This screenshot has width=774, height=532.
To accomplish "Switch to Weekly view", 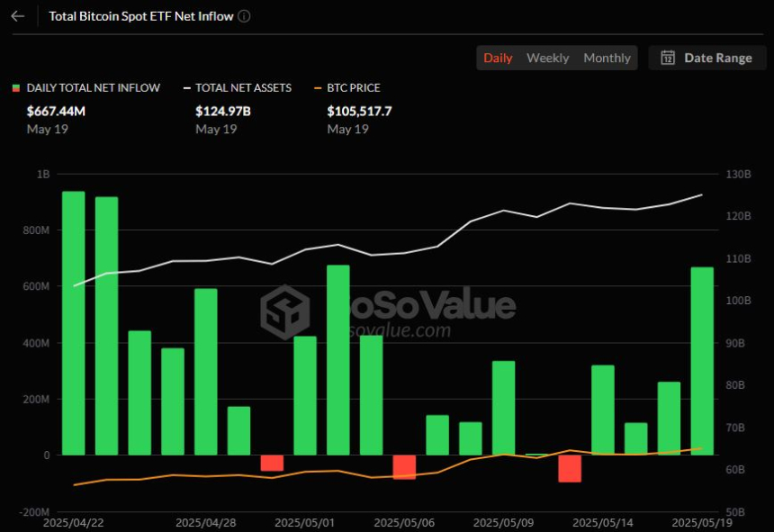I will pyautogui.click(x=547, y=58).
